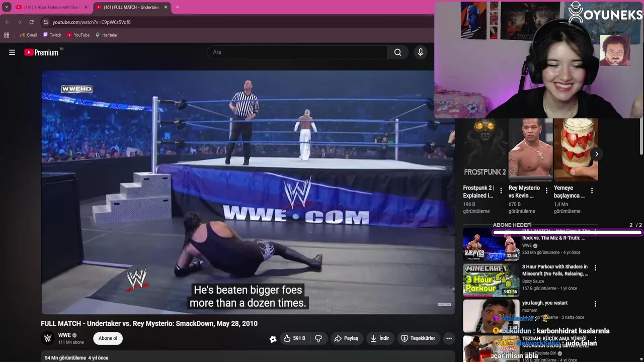The image size is (644, 362).
Task: Click the extension icon left of like button
Action: point(273,339)
